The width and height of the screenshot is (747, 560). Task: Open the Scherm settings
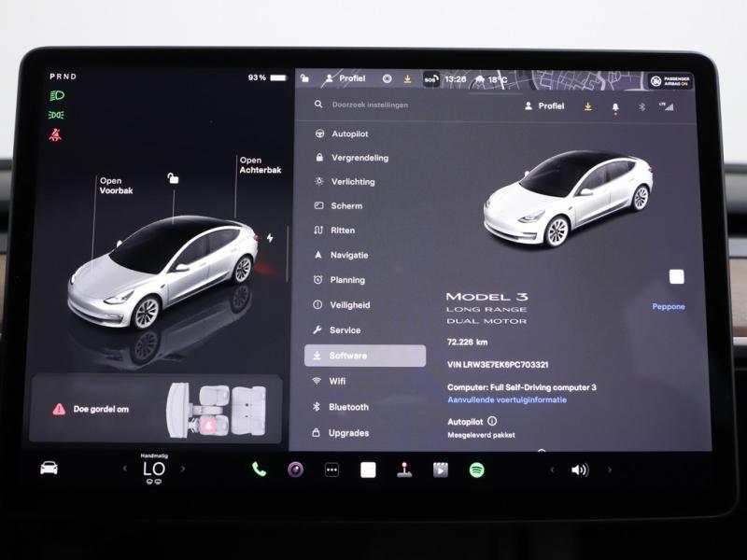tap(338, 205)
